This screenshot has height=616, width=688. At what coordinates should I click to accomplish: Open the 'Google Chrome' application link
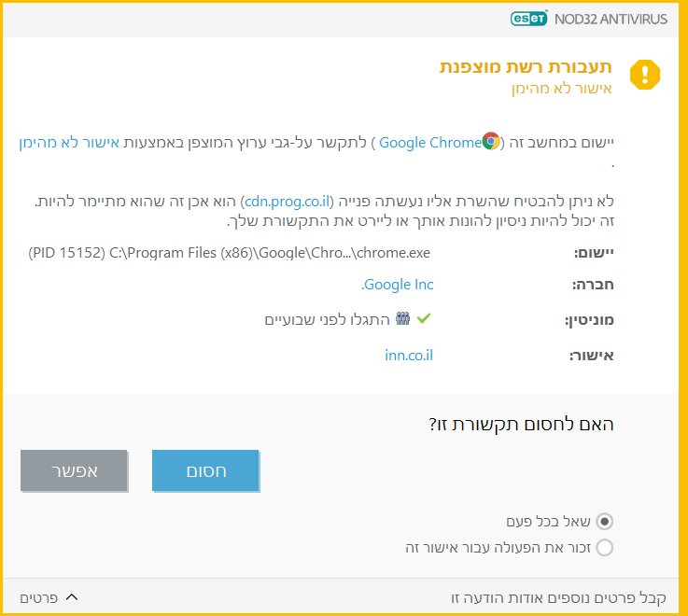coord(430,143)
